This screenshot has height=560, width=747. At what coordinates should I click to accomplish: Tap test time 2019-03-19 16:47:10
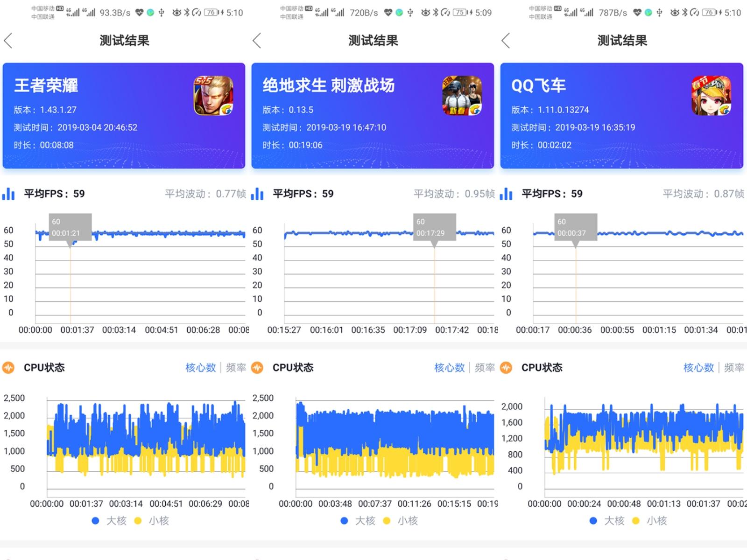click(346, 127)
